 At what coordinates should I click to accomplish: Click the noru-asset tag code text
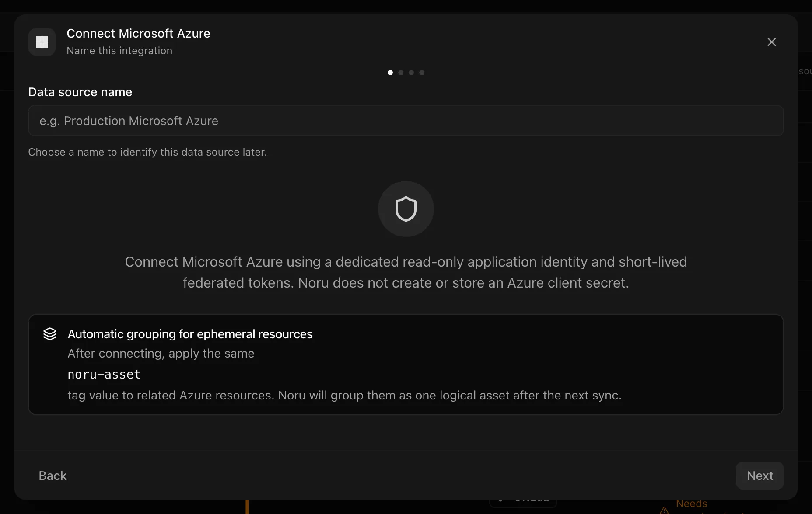(x=104, y=375)
